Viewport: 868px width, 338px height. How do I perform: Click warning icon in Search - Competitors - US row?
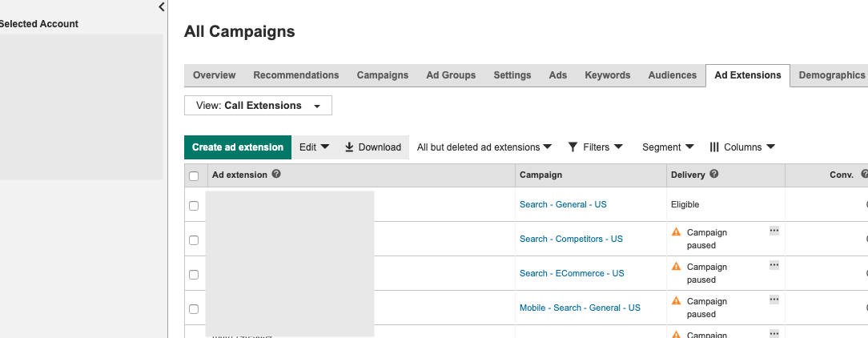click(x=676, y=232)
